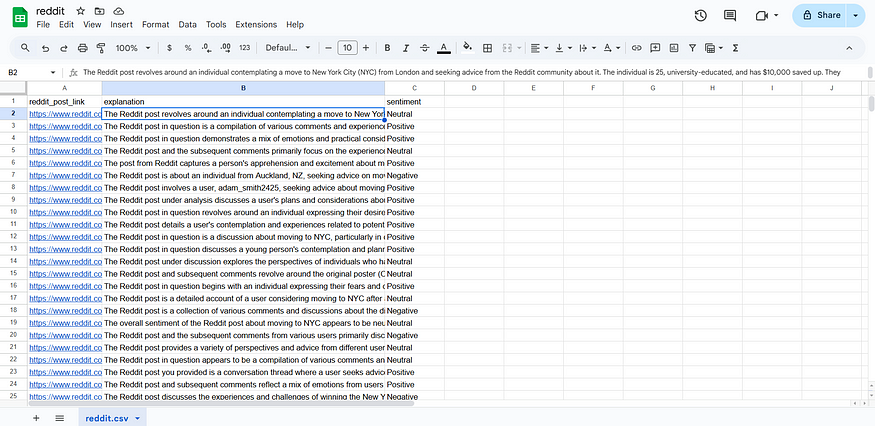Open the Insert menu
This screenshot has width=875, height=426.
pyautogui.click(x=122, y=25)
